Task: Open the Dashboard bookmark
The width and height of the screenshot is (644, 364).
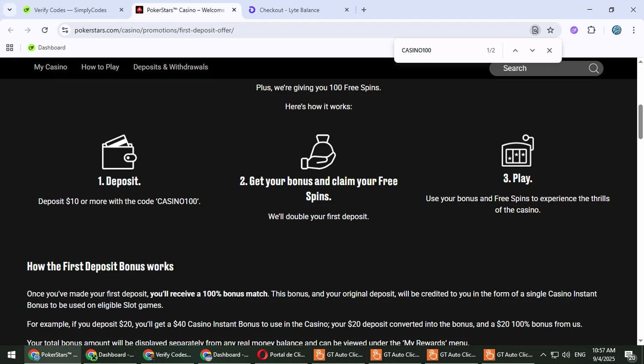Action: pos(46,48)
